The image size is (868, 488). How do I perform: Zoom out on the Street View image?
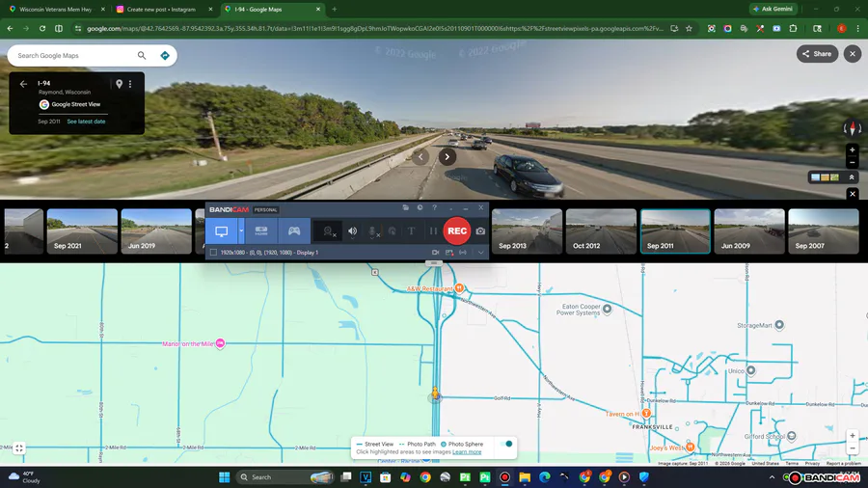click(853, 163)
